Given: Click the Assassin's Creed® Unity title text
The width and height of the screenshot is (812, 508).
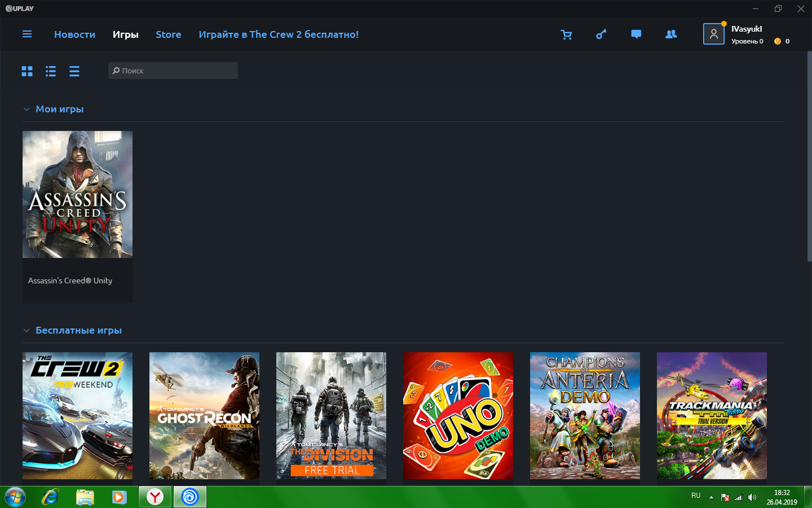Looking at the screenshot, I should 70,281.
